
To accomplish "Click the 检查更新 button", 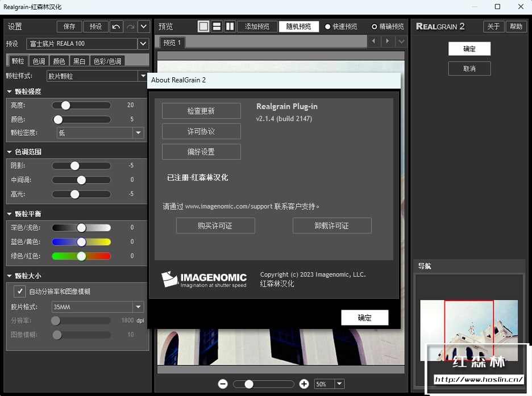I will click(x=201, y=111).
